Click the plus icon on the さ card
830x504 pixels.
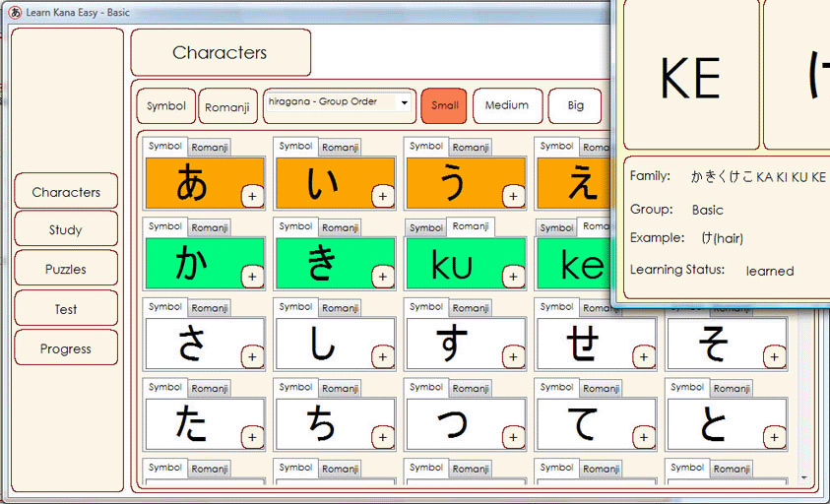[x=252, y=357]
